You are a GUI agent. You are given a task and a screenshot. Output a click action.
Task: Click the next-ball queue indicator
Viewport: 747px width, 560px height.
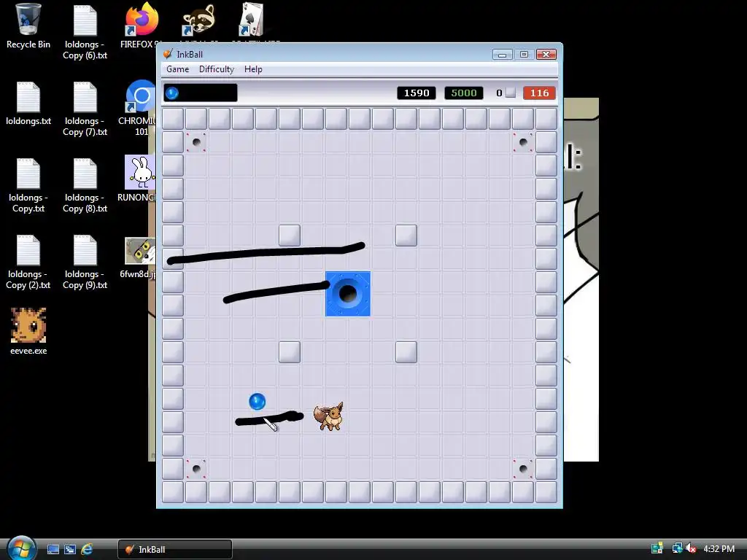click(x=201, y=93)
